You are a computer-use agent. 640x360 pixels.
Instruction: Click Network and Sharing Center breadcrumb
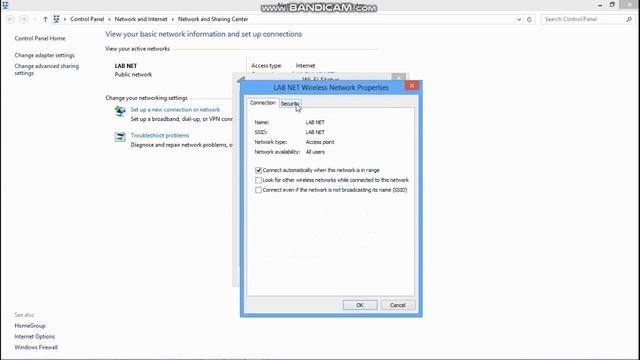213,19
